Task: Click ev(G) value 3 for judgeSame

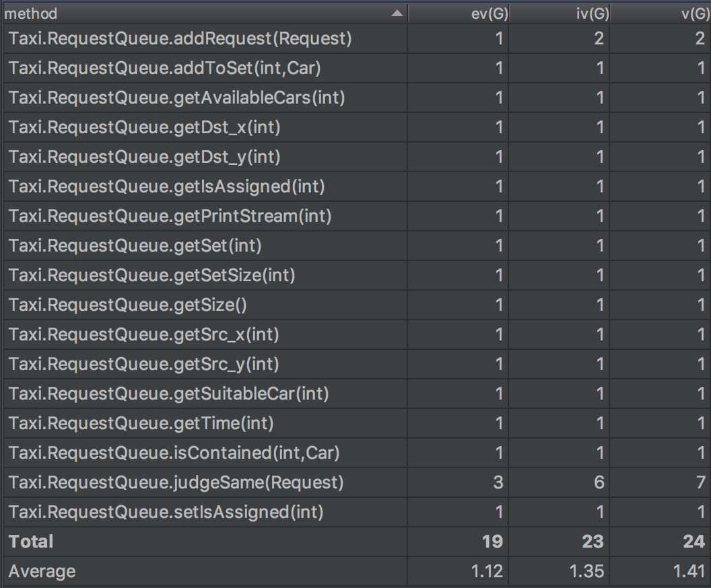Action: (x=498, y=482)
